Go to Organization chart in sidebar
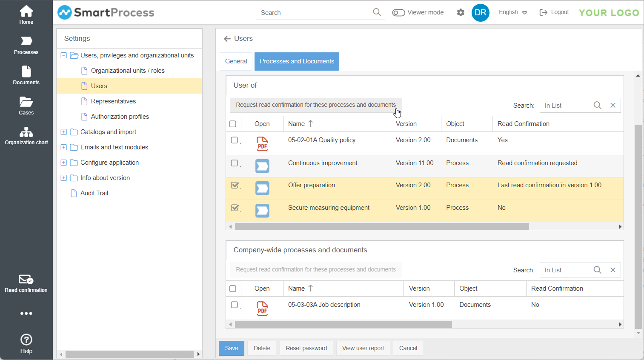Screen dimensions: 644x360 [26, 136]
